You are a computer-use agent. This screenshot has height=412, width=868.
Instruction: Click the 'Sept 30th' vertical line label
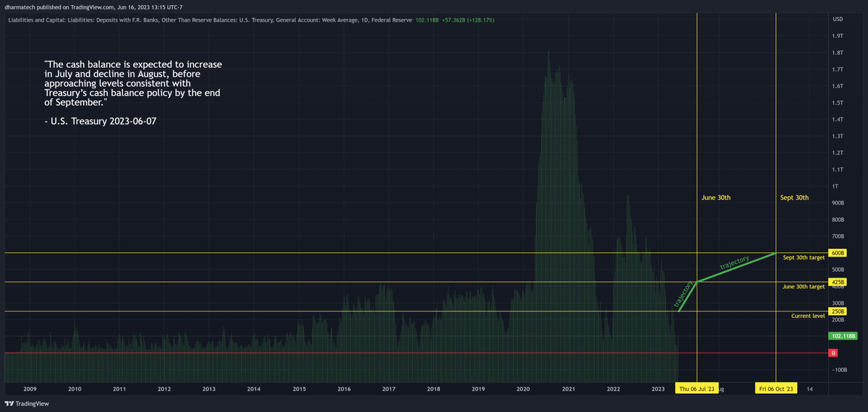pyautogui.click(x=794, y=197)
